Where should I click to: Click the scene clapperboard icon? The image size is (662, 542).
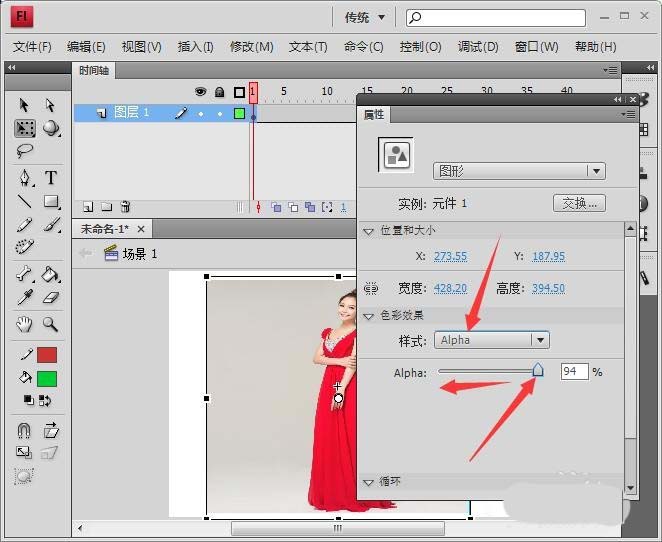[x=111, y=253]
